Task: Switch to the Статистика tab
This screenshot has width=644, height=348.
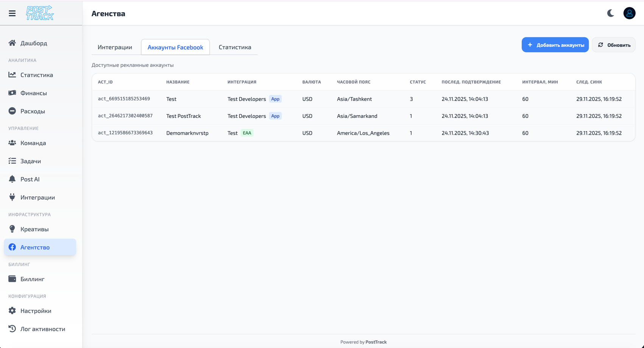Action: (x=235, y=47)
